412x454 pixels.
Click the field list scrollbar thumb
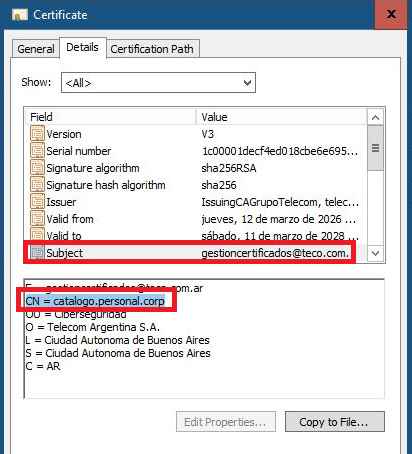[375, 148]
